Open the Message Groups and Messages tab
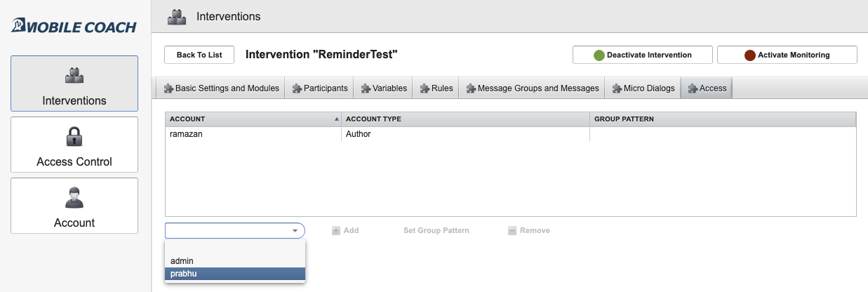 pyautogui.click(x=533, y=88)
